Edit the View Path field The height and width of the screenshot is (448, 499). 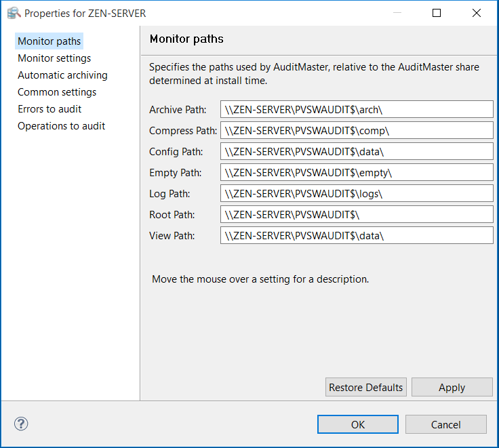pyautogui.click(x=357, y=236)
